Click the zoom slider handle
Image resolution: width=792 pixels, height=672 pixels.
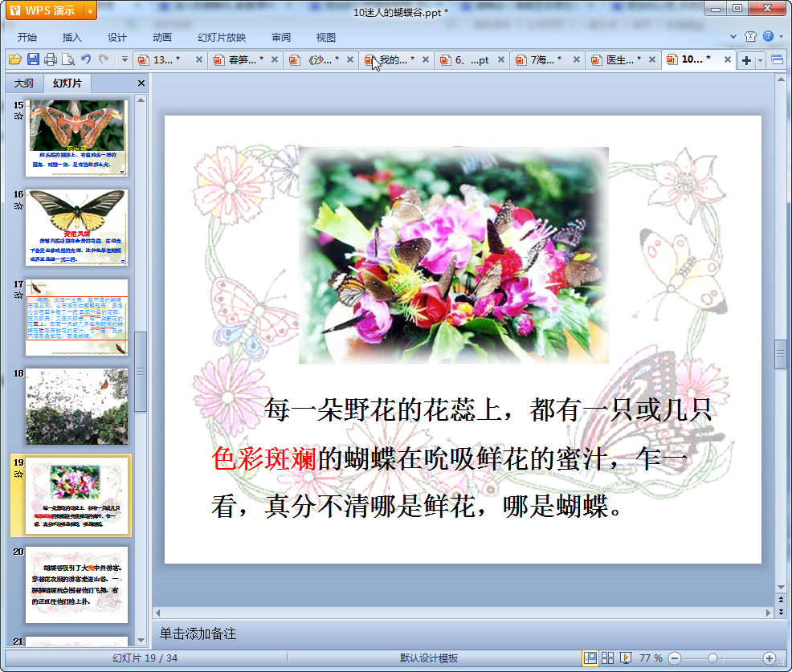coord(712,658)
